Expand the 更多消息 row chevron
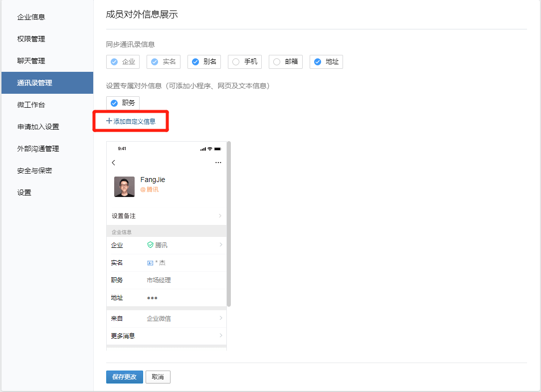541x392 pixels. pyautogui.click(x=221, y=336)
